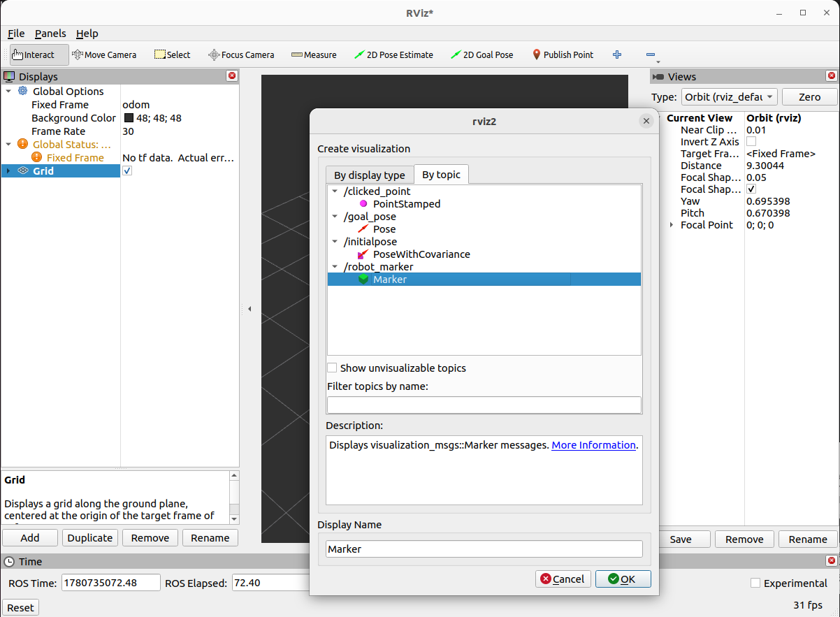The width and height of the screenshot is (840, 617).
Task: Toggle the checked Focal Shape checkbox in Views
Action: coord(751,189)
